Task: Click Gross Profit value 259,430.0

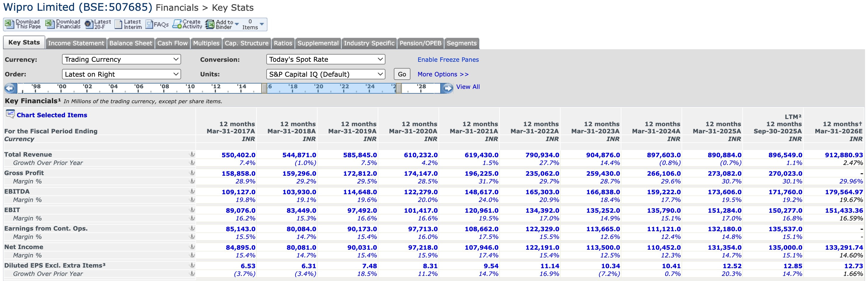Action: (603, 174)
